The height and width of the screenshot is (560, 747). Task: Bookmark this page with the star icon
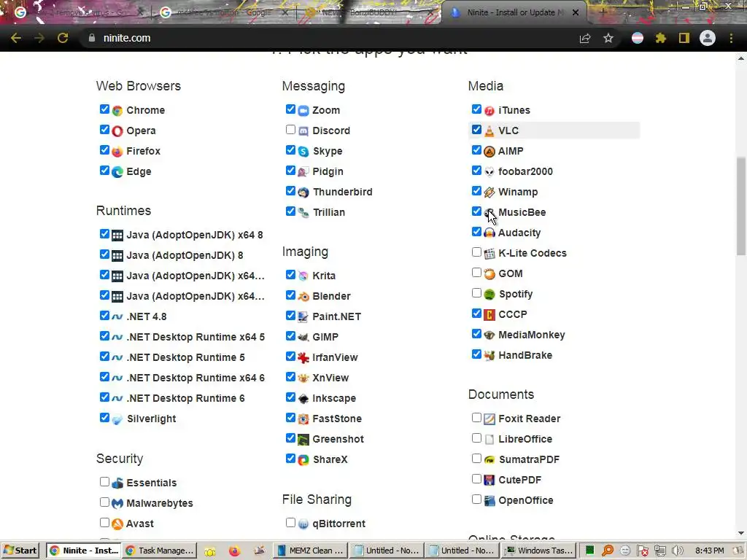(608, 38)
